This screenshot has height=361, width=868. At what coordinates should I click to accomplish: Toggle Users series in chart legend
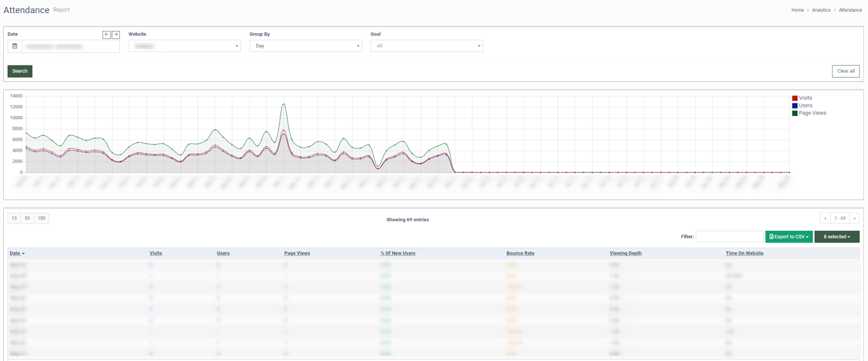[x=805, y=106]
